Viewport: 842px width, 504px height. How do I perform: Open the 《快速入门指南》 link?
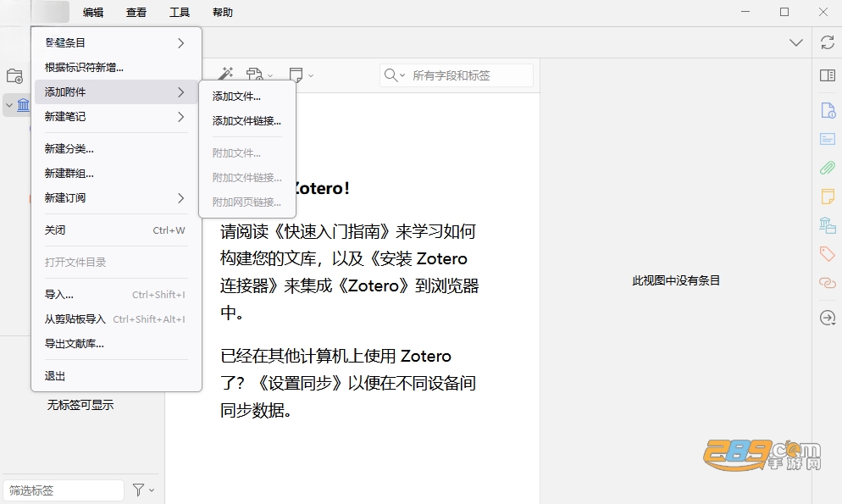[332, 232]
